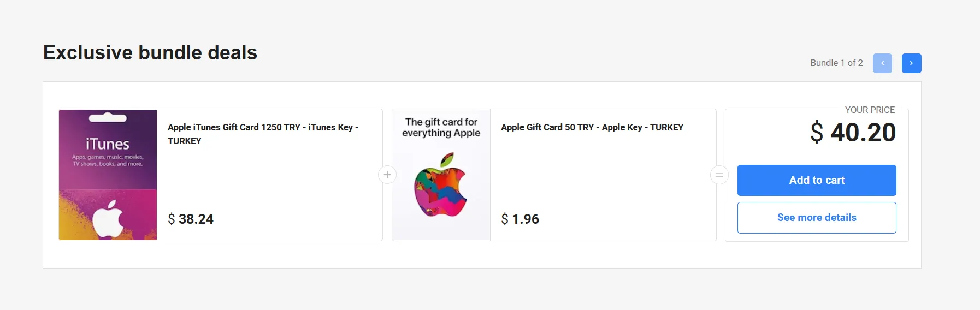Open See more details for the bundle
Image resolution: width=980 pixels, height=310 pixels.
point(817,218)
